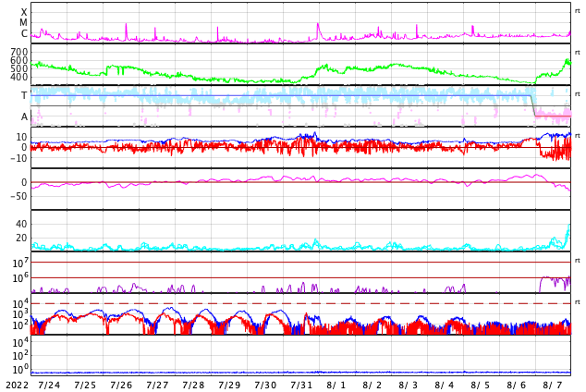Click the M flare class axis label
The width and height of the screenshot is (586, 392).
(24, 22)
